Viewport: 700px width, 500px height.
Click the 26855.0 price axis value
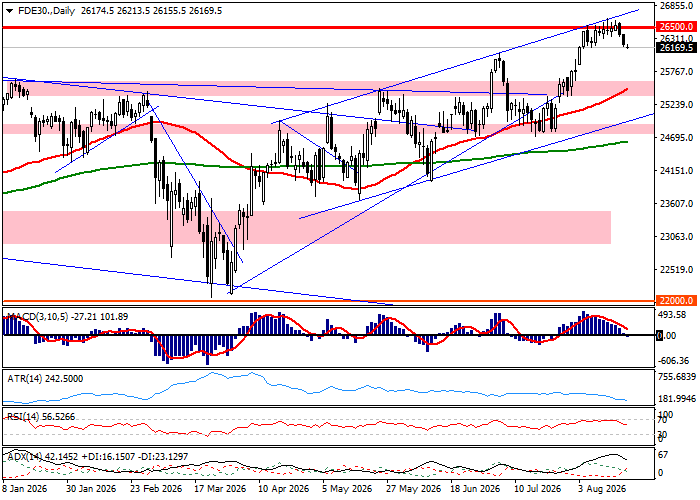tap(676, 6)
